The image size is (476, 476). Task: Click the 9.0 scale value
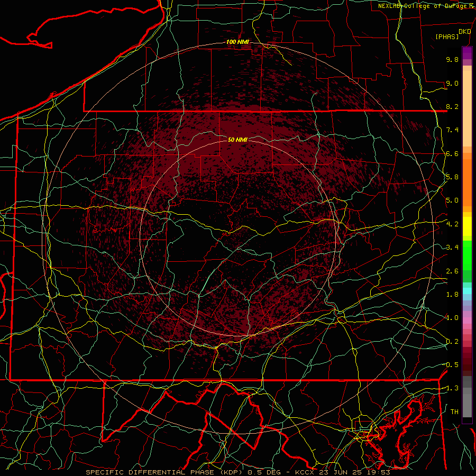(452, 83)
